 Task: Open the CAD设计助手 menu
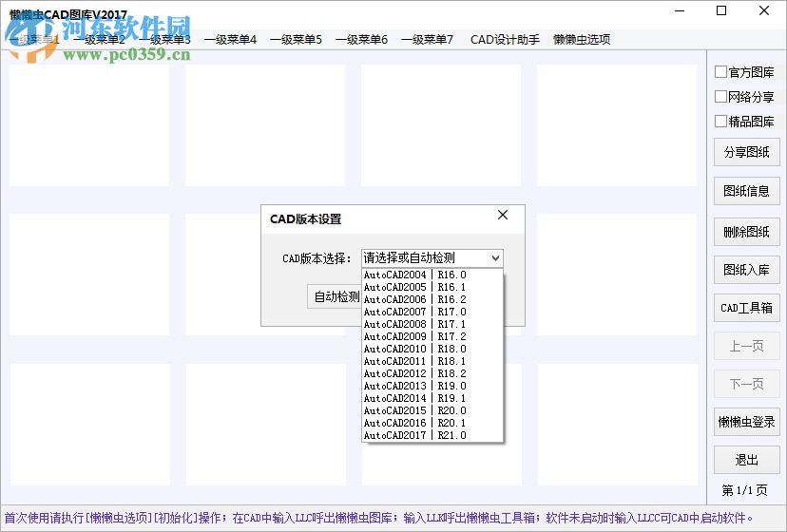505,40
